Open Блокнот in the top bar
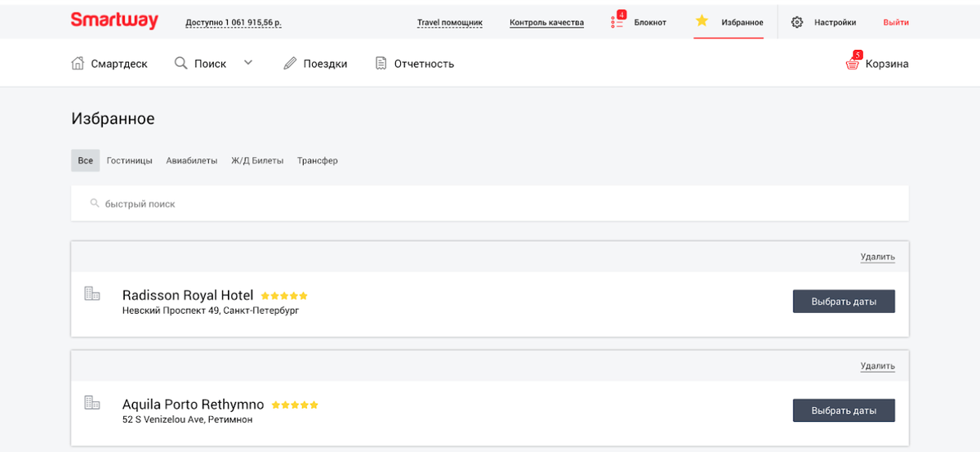 pyautogui.click(x=650, y=23)
